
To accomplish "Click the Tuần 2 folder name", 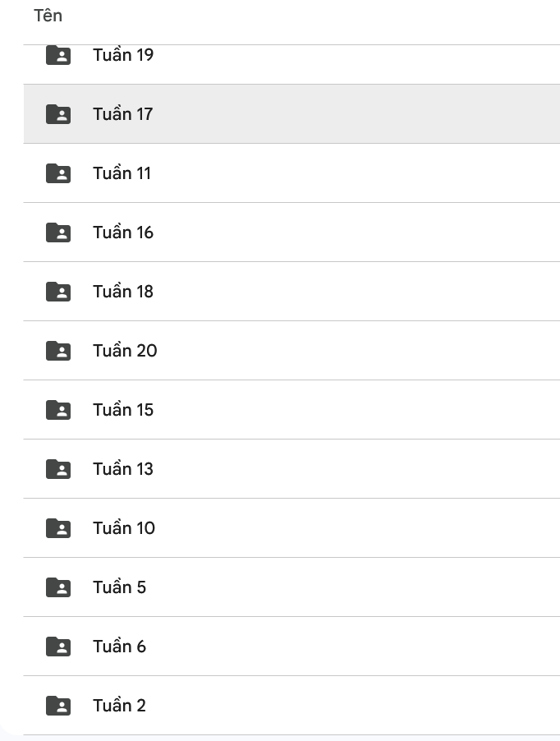I will point(119,706).
